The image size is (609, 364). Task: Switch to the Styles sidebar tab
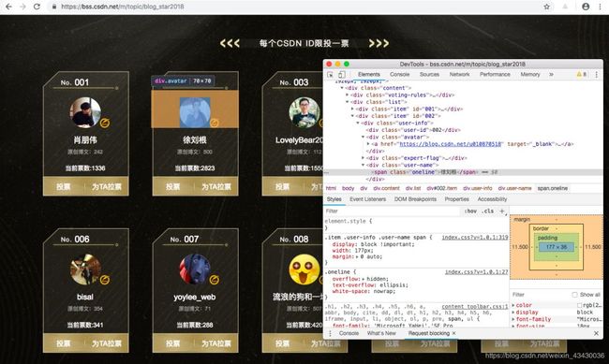click(334, 199)
